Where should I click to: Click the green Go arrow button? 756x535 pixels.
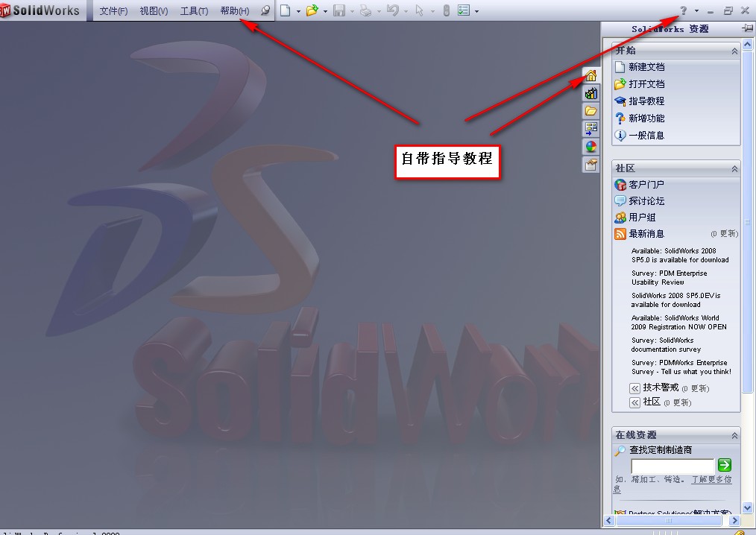[x=724, y=465]
